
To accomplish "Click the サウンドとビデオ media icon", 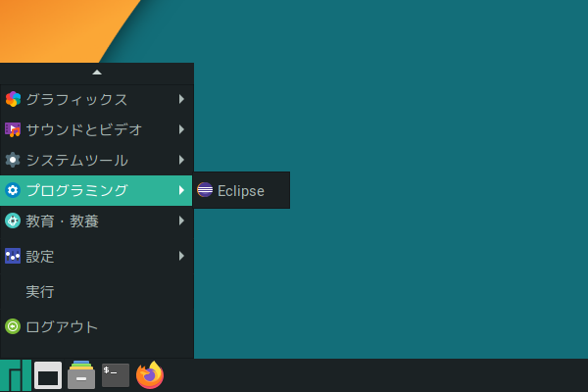I will [13, 129].
